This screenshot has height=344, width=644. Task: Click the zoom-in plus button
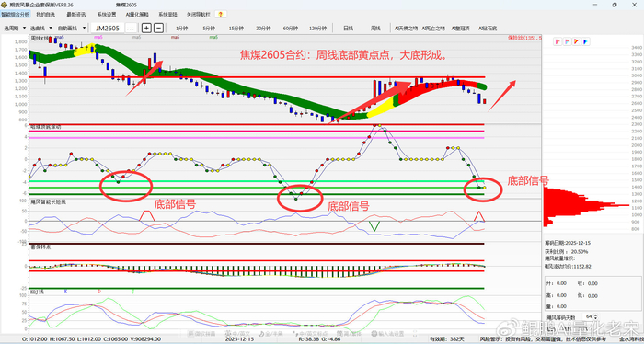click(146, 28)
